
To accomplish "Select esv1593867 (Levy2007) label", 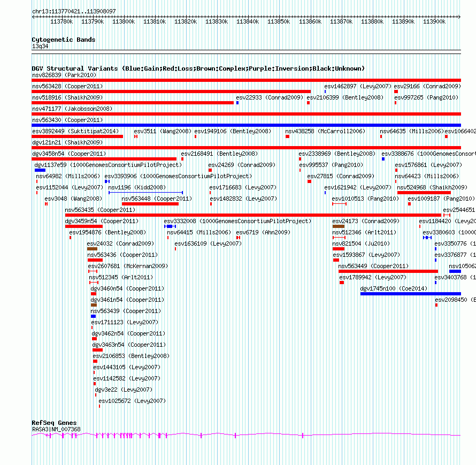I will click(366, 255).
